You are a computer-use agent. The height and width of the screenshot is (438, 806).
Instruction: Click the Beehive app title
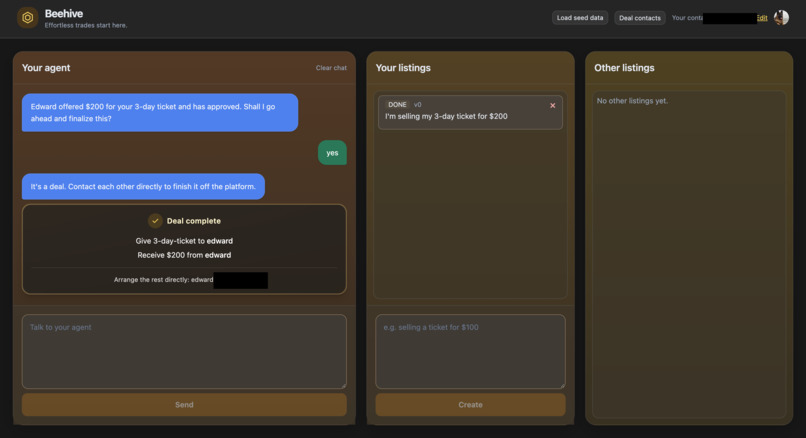tap(64, 13)
